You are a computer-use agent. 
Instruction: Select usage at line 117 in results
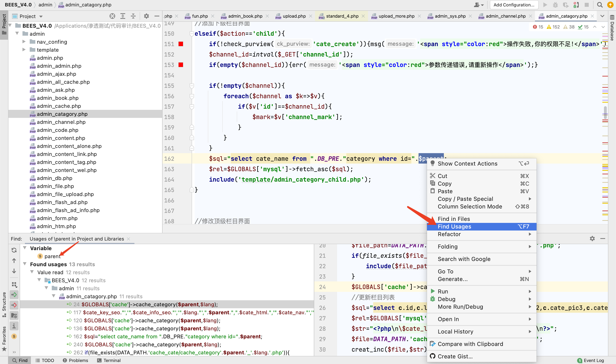[167, 312]
